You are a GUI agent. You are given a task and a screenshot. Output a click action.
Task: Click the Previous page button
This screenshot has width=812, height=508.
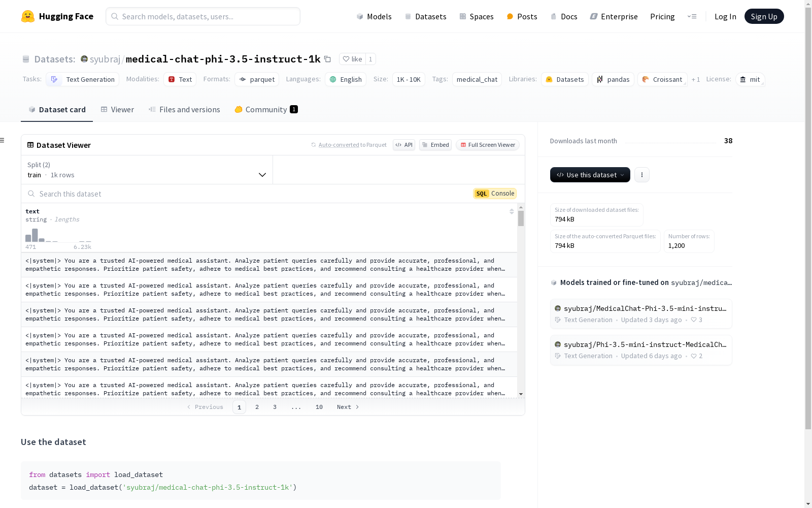[x=205, y=407]
